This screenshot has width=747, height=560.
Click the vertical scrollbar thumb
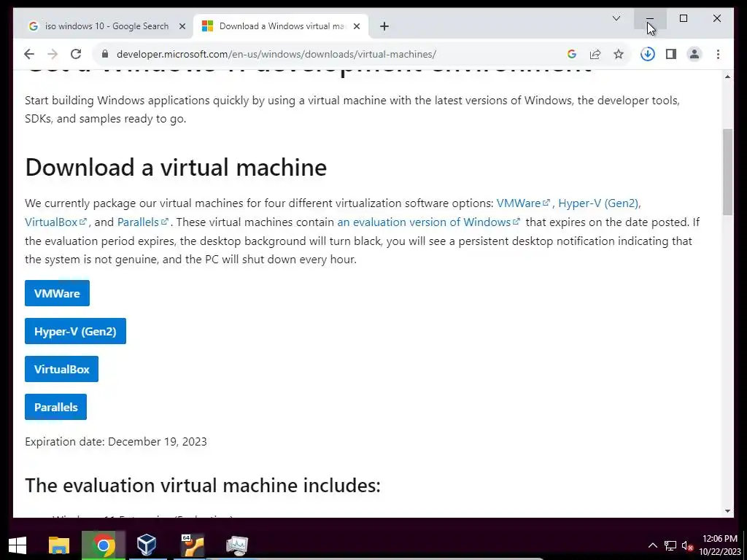(727, 172)
